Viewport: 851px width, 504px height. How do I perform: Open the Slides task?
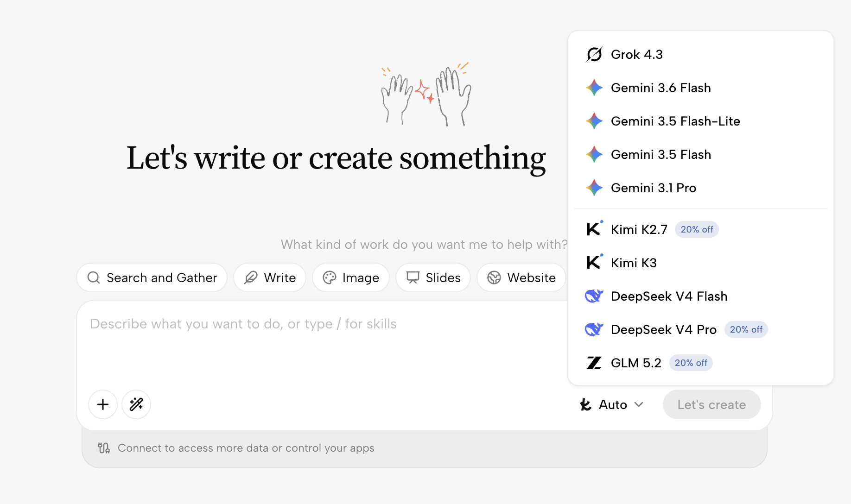pyautogui.click(x=433, y=277)
